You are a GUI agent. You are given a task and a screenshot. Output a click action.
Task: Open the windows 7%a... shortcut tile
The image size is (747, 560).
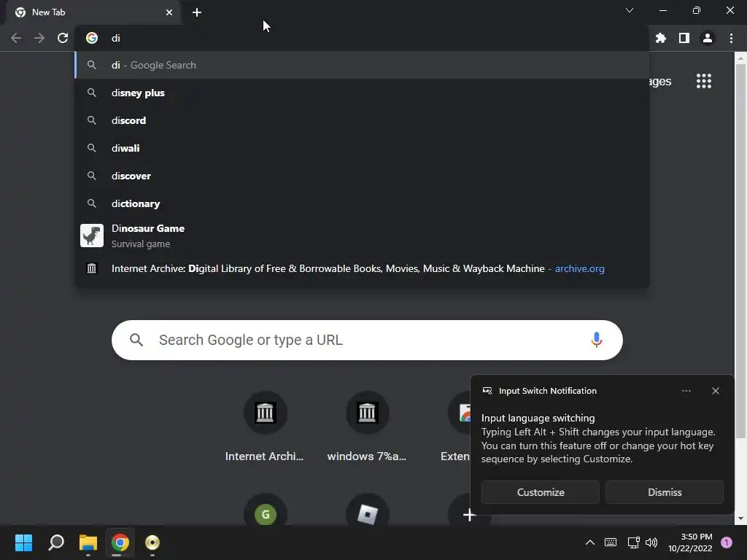click(x=367, y=427)
